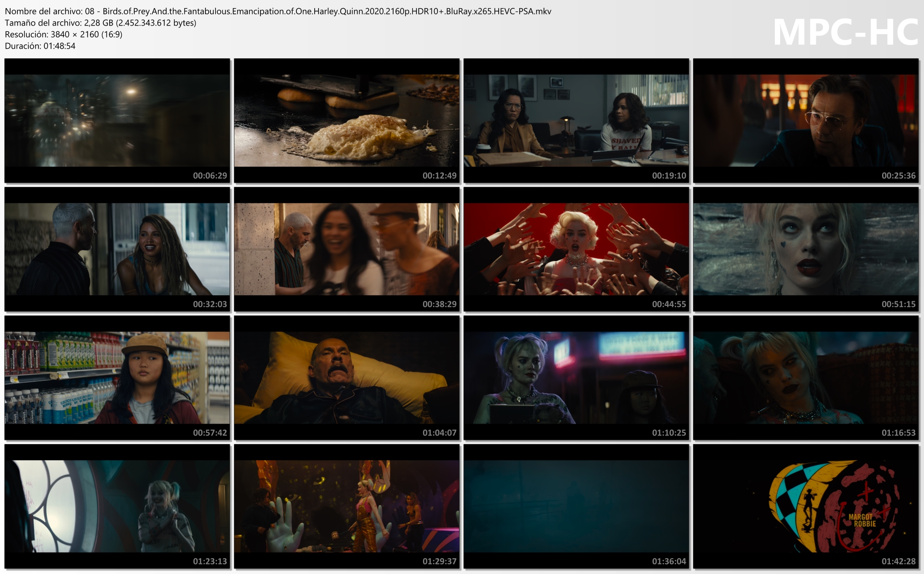
Task: Click the 01:29:37 timestamp label
Action: (439, 561)
